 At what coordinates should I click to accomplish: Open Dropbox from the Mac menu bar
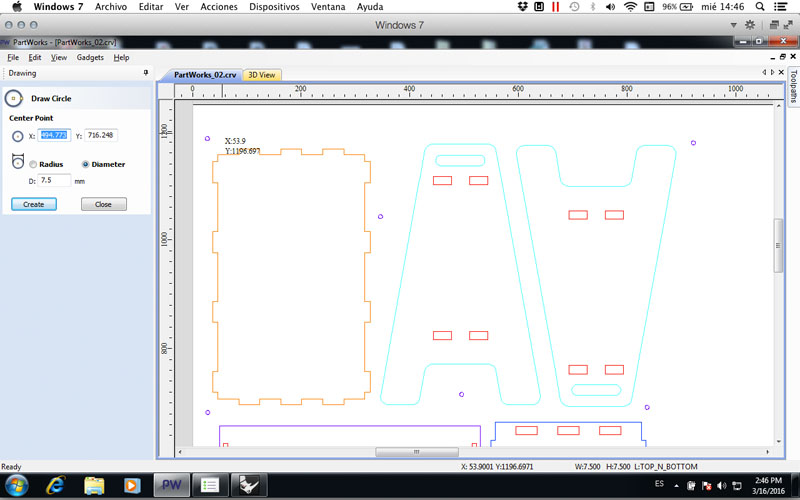[x=522, y=7]
